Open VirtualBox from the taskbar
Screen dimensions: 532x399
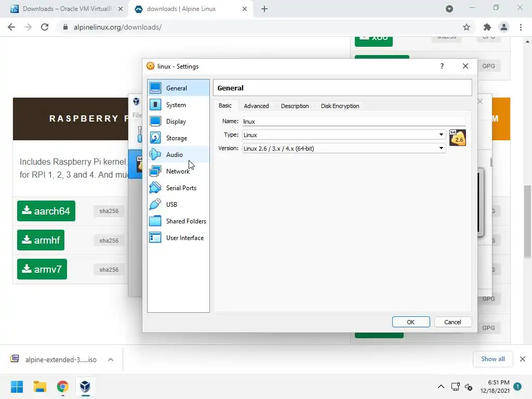85,387
